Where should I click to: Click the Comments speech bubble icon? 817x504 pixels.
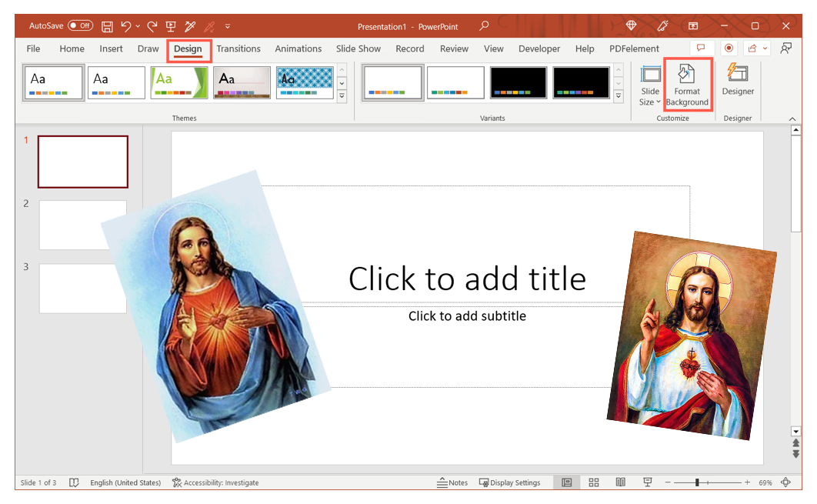click(x=702, y=48)
